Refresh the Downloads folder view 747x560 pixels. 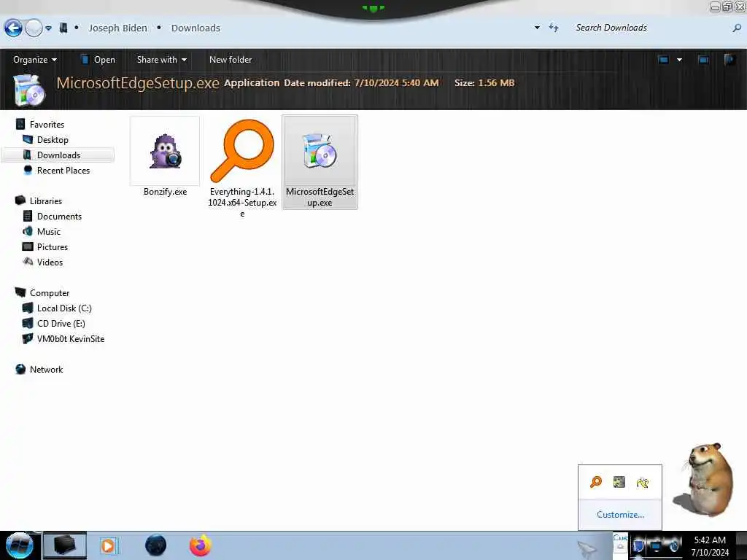point(554,28)
